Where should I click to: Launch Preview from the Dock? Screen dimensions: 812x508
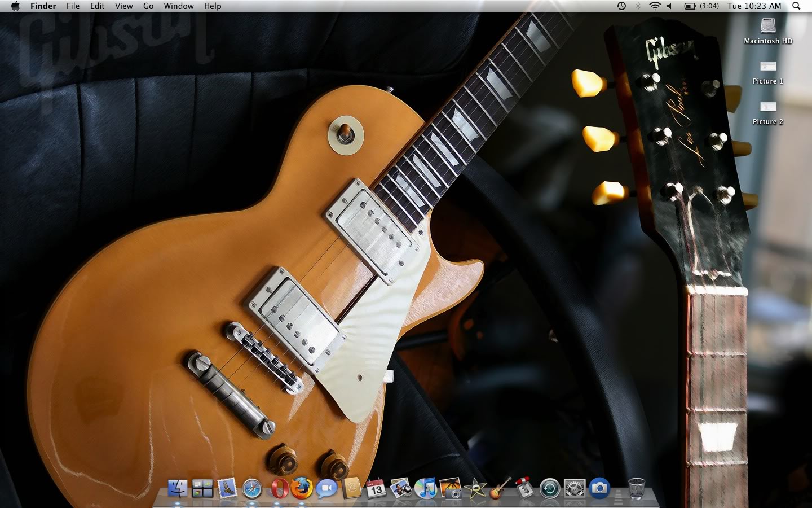[x=401, y=488]
